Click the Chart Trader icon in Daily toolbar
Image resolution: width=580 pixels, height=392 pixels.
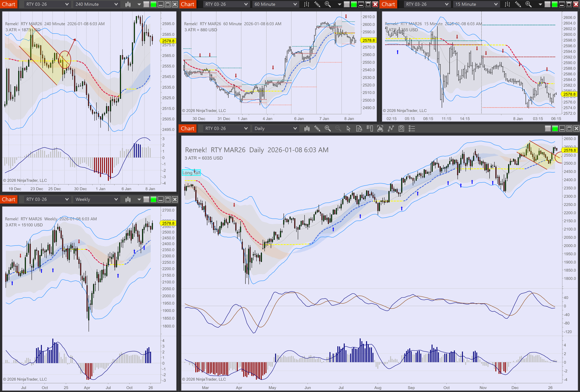pos(370,129)
